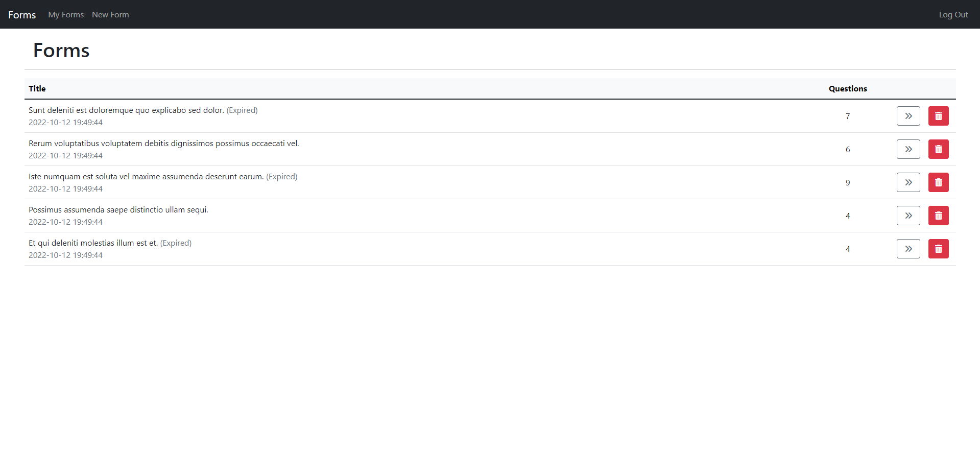Click the double-chevron arrow beside 'Iste numquam' form
This screenshot has width=980, height=474.
pos(908,182)
